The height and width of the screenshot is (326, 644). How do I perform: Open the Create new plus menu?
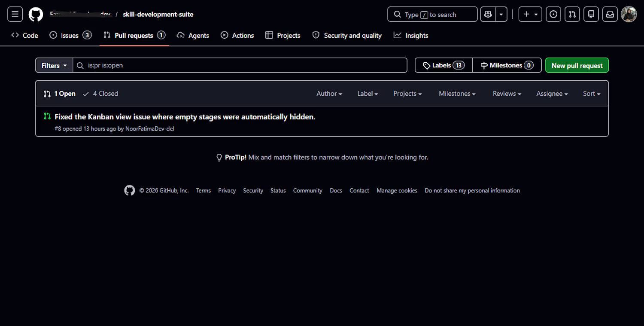[530, 14]
